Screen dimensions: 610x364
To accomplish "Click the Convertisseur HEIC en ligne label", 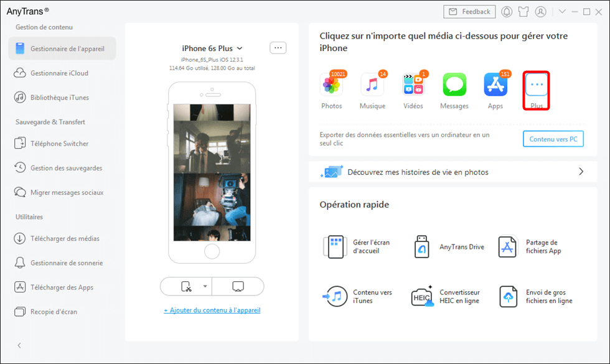I will tap(459, 296).
